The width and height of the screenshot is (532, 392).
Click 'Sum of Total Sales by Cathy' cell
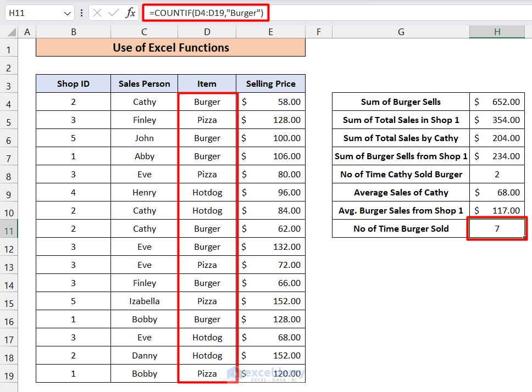click(x=401, y=138)
